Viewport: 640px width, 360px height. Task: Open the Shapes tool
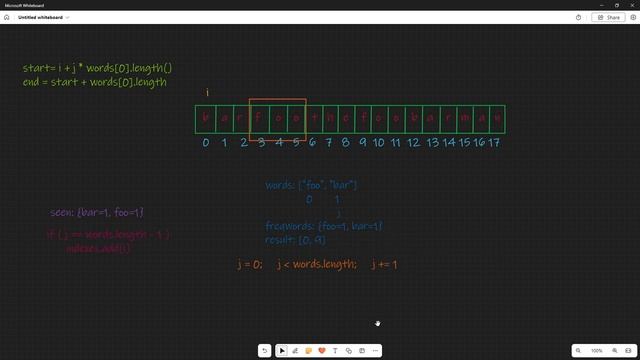pos(349,351)
